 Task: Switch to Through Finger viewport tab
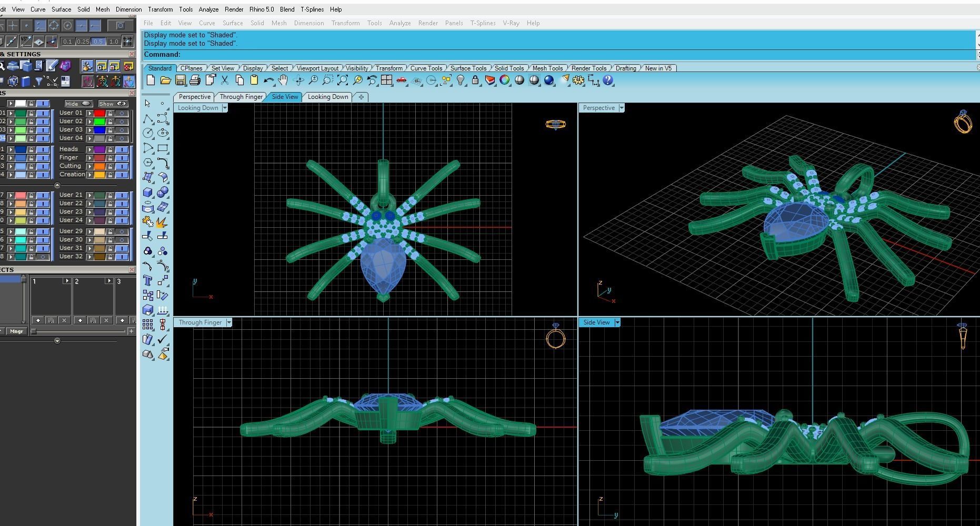241,97
